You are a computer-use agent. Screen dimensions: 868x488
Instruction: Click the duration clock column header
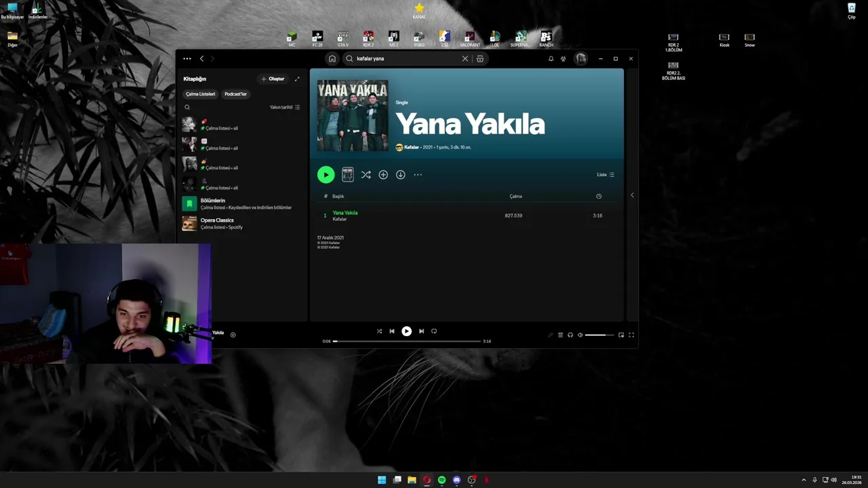click(599, 197)
